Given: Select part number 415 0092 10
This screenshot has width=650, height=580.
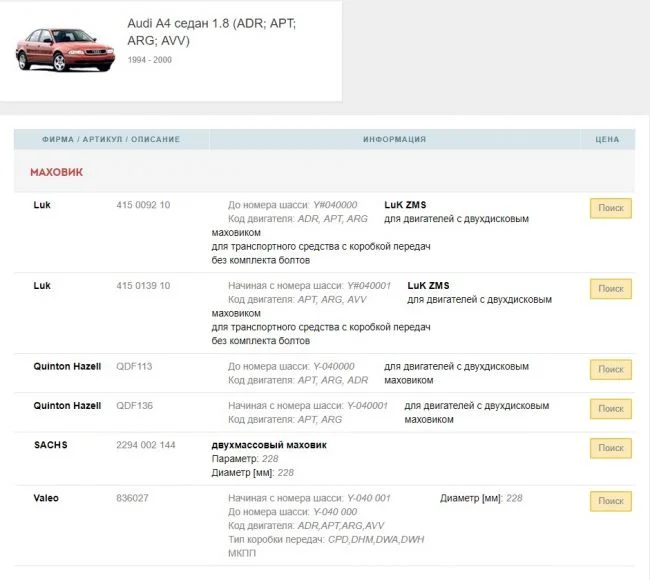Looking at the screenshot, I should tap(143, 205).
